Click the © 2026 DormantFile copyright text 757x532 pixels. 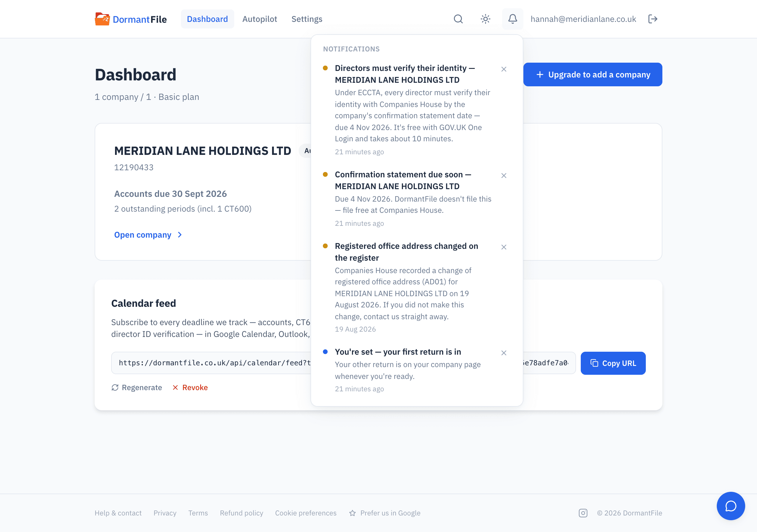[630, 513]
